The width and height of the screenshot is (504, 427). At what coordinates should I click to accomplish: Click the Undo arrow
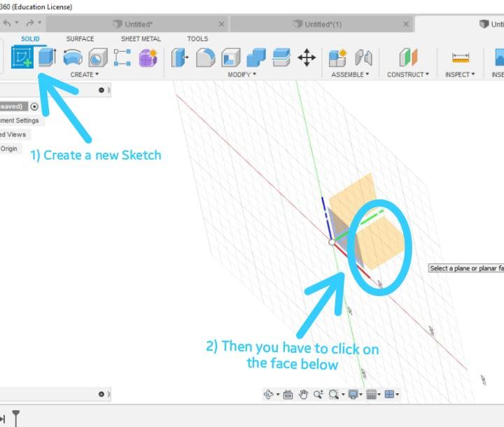tap(7, 23)
